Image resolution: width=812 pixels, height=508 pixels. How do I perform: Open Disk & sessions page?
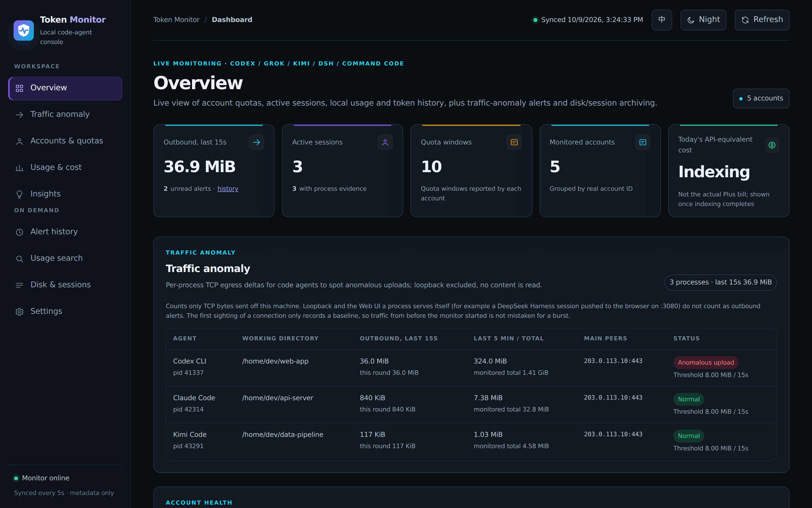coord(65,285)
